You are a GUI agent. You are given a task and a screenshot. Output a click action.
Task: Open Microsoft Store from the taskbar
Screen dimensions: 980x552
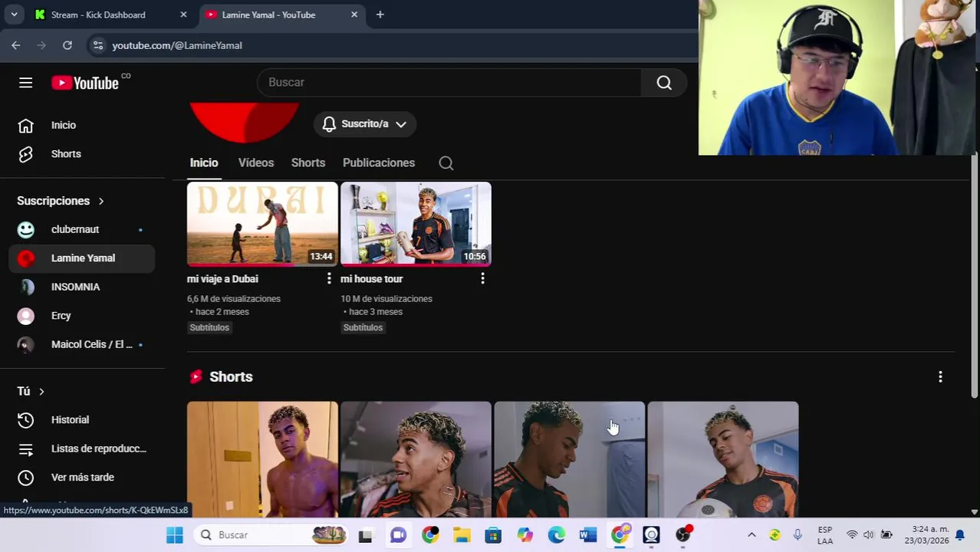pyautogui.click(x=493, y=535)
